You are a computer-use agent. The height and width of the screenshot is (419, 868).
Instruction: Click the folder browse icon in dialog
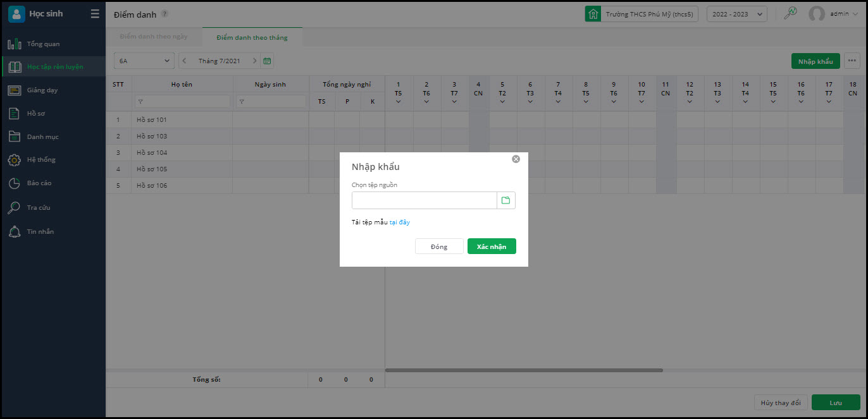505,200
